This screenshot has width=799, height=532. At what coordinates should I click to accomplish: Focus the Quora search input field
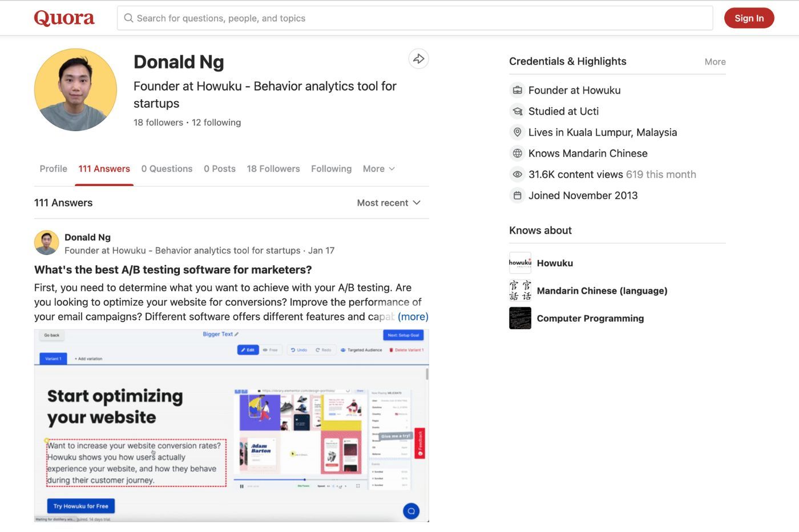click(415, 18)
